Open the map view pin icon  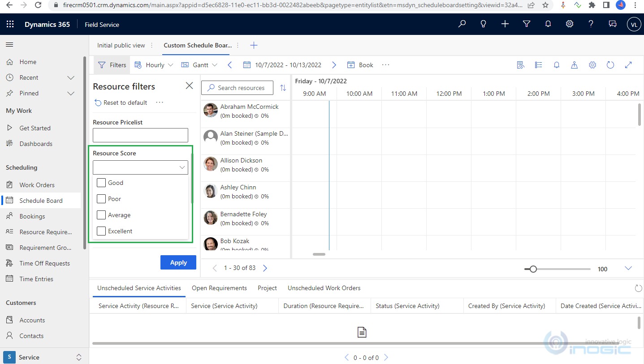click(575, 65)
